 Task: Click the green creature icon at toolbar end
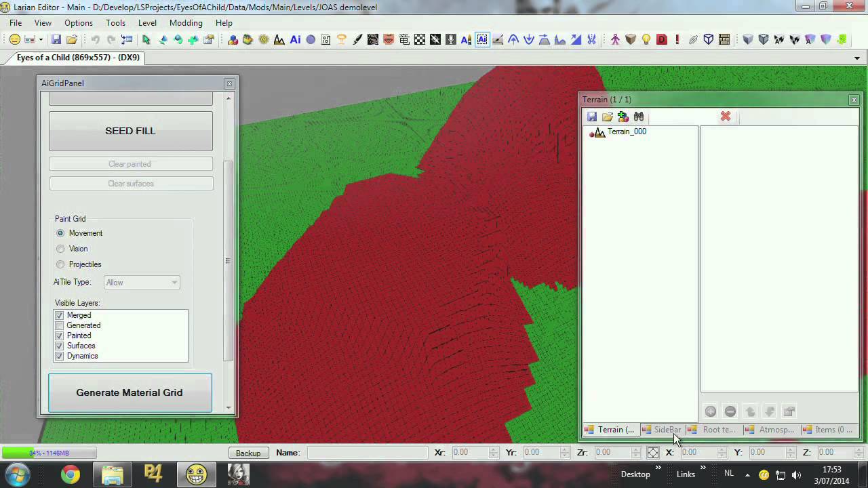(842, 40)
